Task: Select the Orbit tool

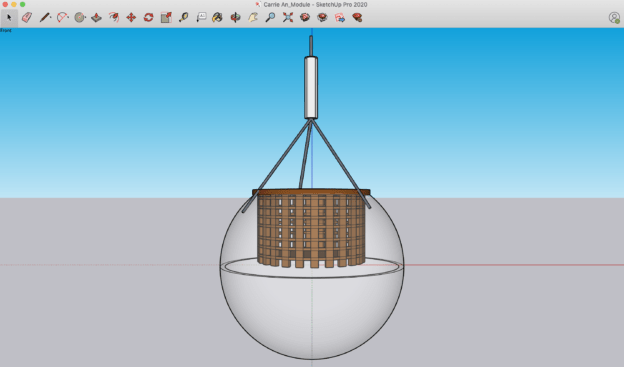Action: 236,18
